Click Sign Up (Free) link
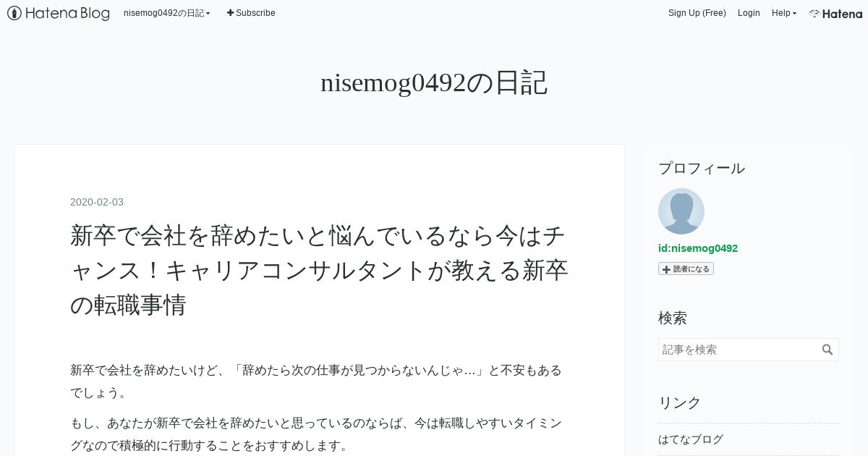Image resolution: width=868 pixels, height=456 pixels. [697, 13]
